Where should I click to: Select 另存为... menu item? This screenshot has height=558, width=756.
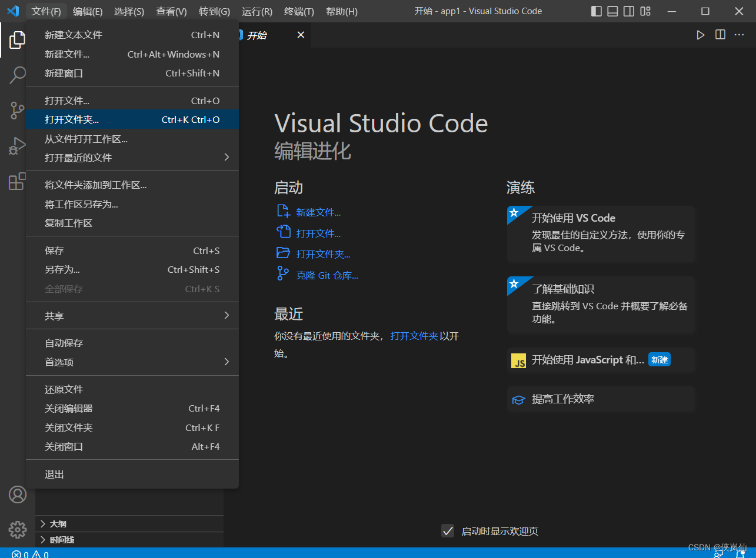[x=132, y=269]
